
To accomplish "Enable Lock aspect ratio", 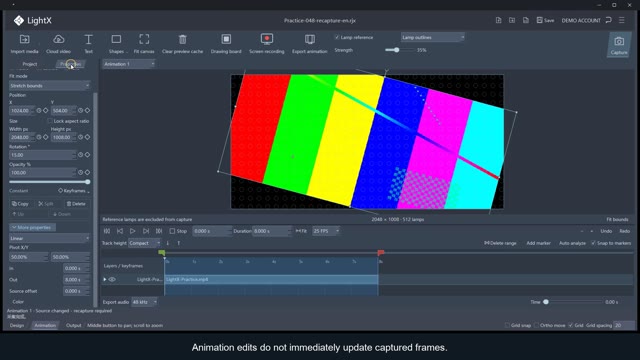I will 50,121.
